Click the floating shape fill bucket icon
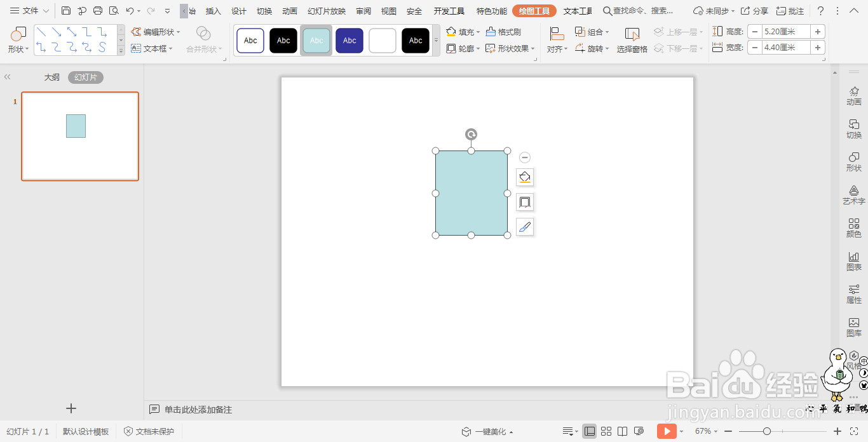Screen dimensions: 868x442 pyautogui.click(x=525, y=177)
